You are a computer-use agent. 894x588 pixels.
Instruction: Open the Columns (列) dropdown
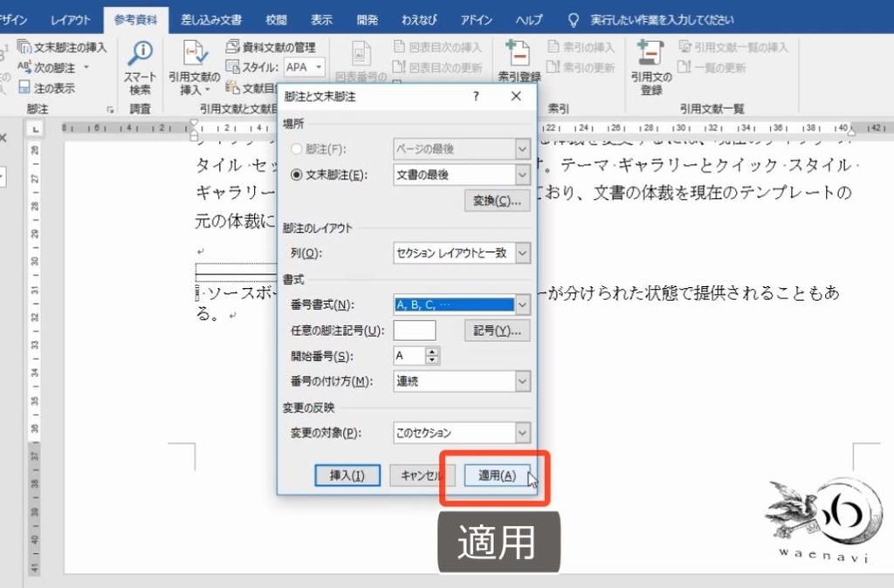(522, 253)
